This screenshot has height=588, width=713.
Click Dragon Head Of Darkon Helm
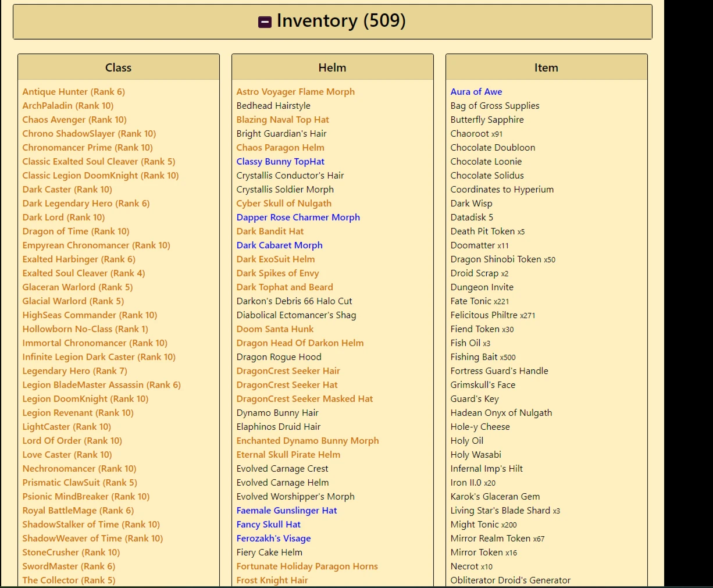click(x=300, y=343)
